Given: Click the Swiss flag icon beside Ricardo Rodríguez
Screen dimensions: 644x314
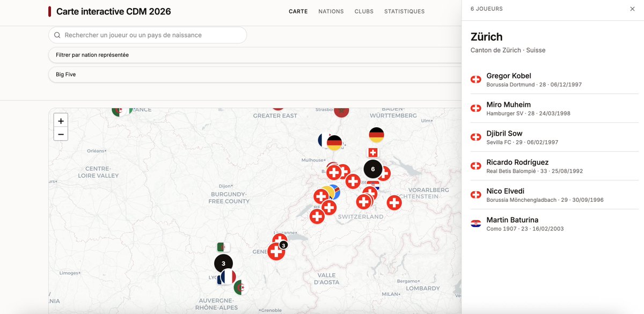Looking at the screenshot, I should click(475, 166).
